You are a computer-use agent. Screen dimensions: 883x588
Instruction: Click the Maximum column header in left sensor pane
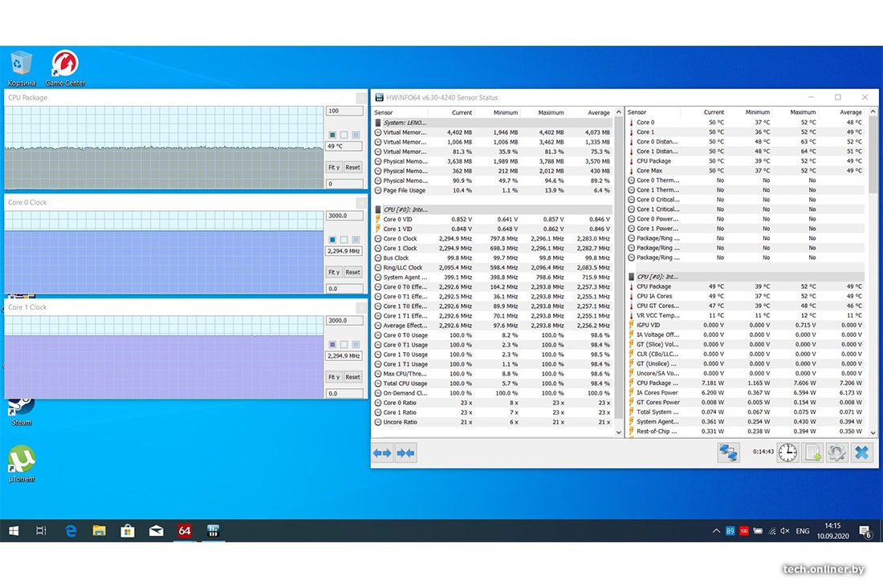pos(551,112)
